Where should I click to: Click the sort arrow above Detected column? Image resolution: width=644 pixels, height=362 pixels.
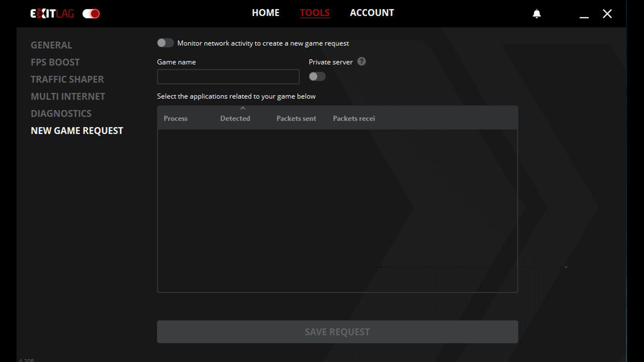(x=243, y=108)
